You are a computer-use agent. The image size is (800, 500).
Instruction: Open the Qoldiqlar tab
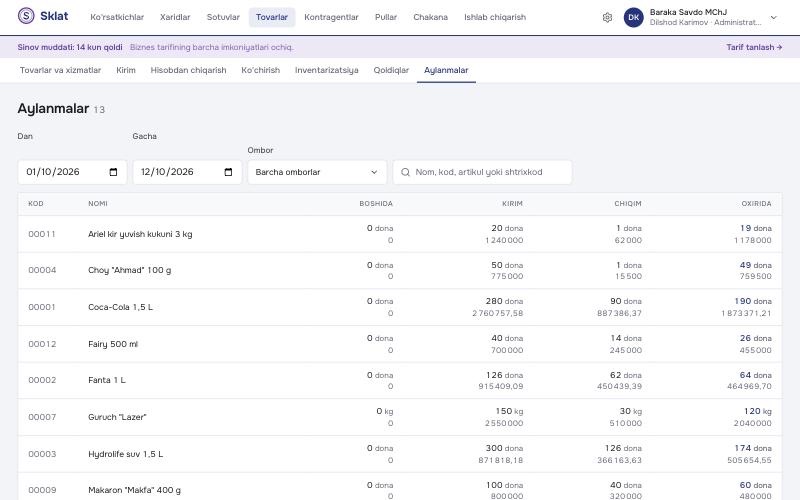(x=391, y=70)
